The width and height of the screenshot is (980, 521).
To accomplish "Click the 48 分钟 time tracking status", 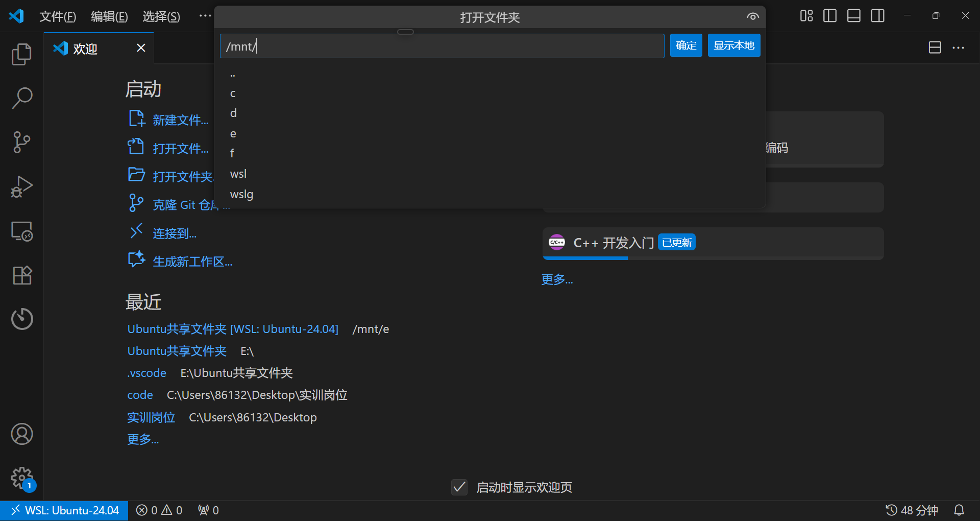I will pyautogui.click(x=912, y=510).
